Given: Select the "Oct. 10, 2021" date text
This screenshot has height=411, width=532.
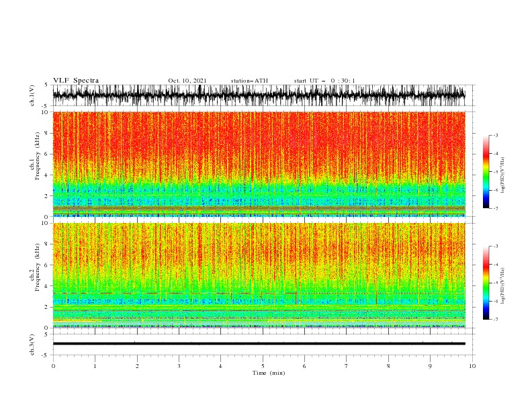Looking at the screenshot, I should [x=187, y=81].
